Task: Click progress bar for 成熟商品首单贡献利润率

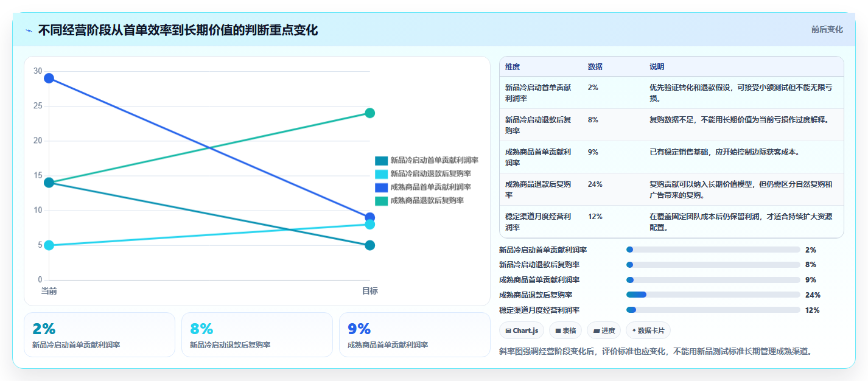Action: point(713,280)
